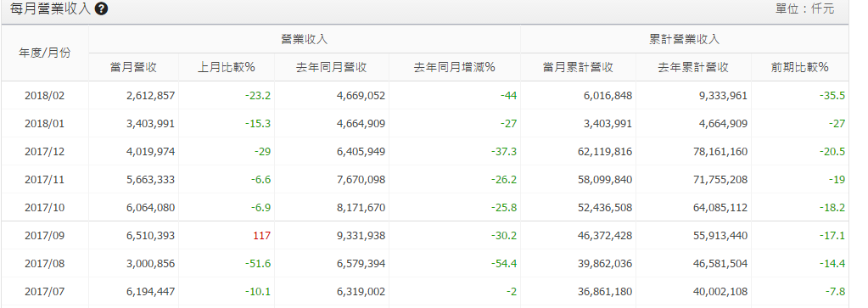Image resolution: width=868 pixels, height=308 pixels.
Task: Click the 單位：仟元 unit label
Action: click(804, 8)
